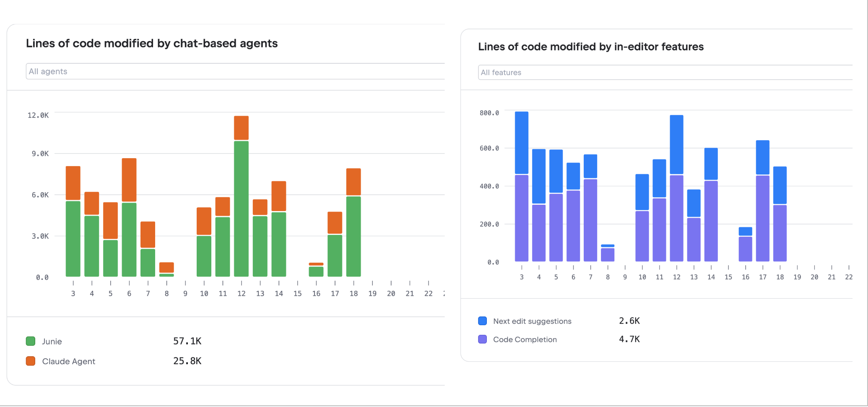Click the green Junie bar for day 12

point(241,209)
